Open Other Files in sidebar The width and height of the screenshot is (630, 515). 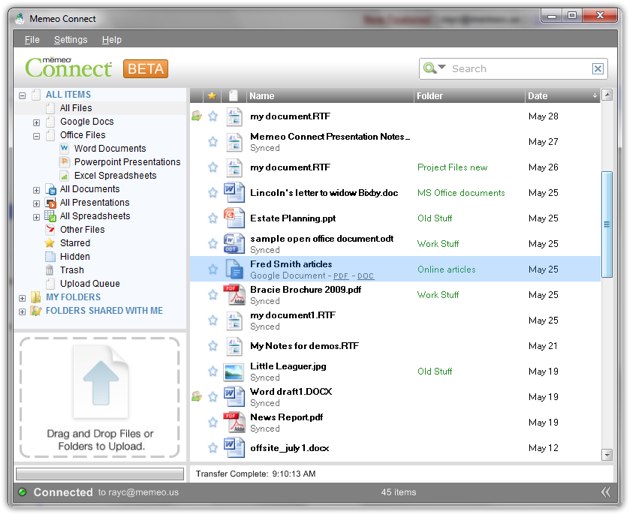coord(82,229)
